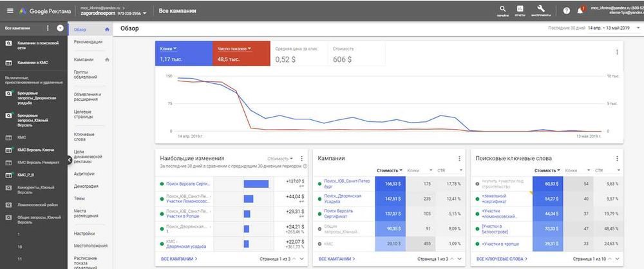Open three-dot menu beside Все кампании sidebar
Image resolution: width=644 pixels, height=269 pixels.
tap(48, 28)
